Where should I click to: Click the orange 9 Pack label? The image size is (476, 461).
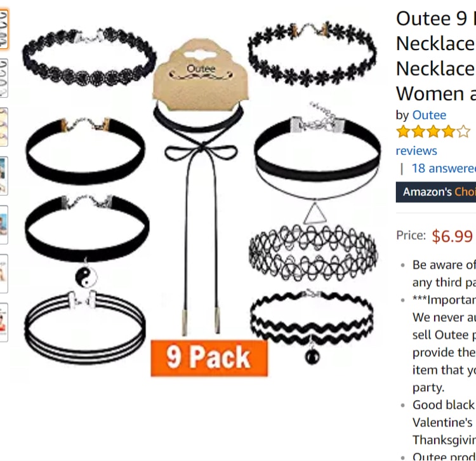209,357
